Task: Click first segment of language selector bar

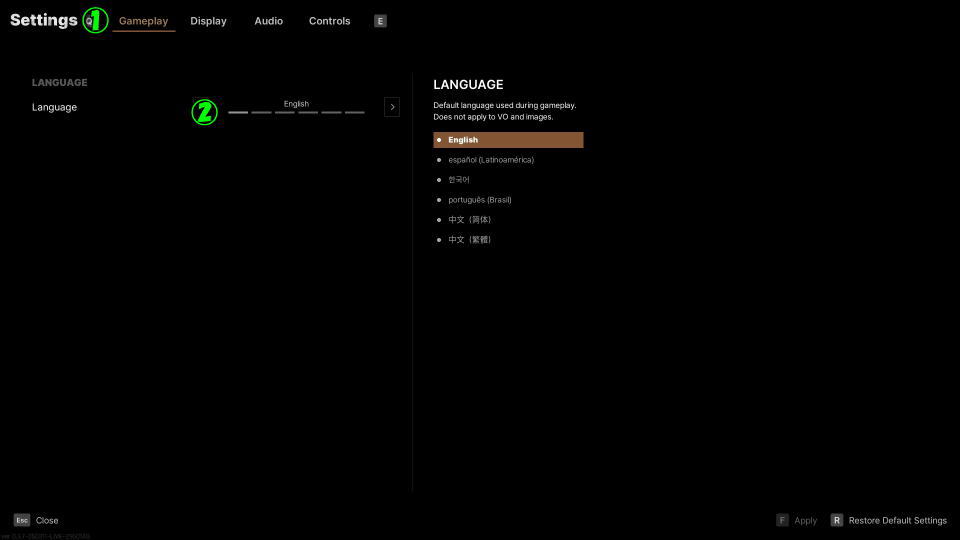Action: (238, 113)
